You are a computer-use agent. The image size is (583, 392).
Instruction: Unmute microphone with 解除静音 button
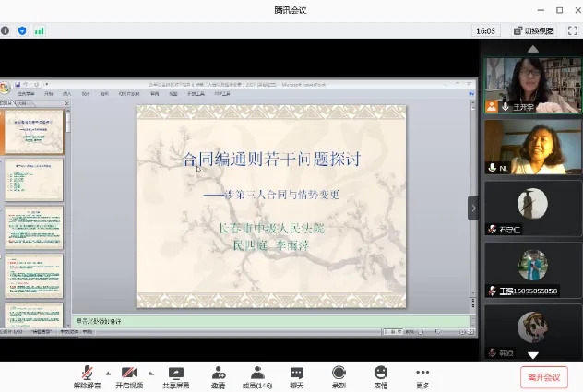tap(88, 375)
